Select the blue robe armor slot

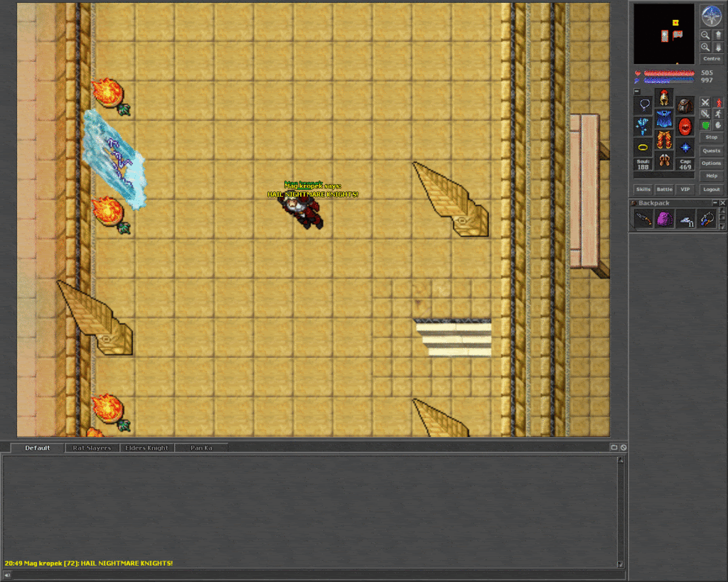pyautogui.click(x=664, y=119)
